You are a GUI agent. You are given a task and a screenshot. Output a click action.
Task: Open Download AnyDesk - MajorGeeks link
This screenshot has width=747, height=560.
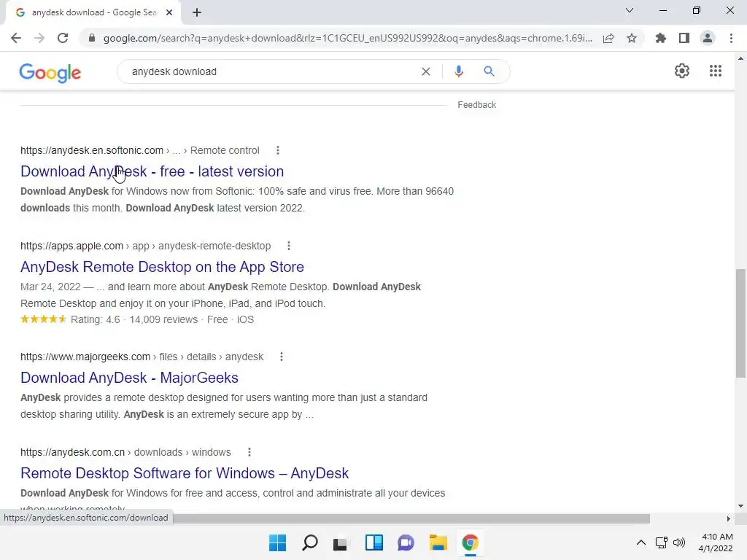point(129,378)
